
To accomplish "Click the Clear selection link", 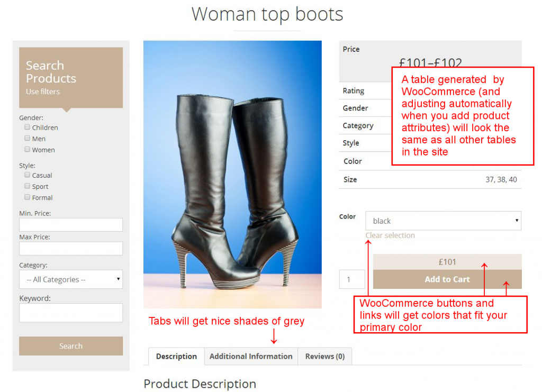I will click(390, 235).
